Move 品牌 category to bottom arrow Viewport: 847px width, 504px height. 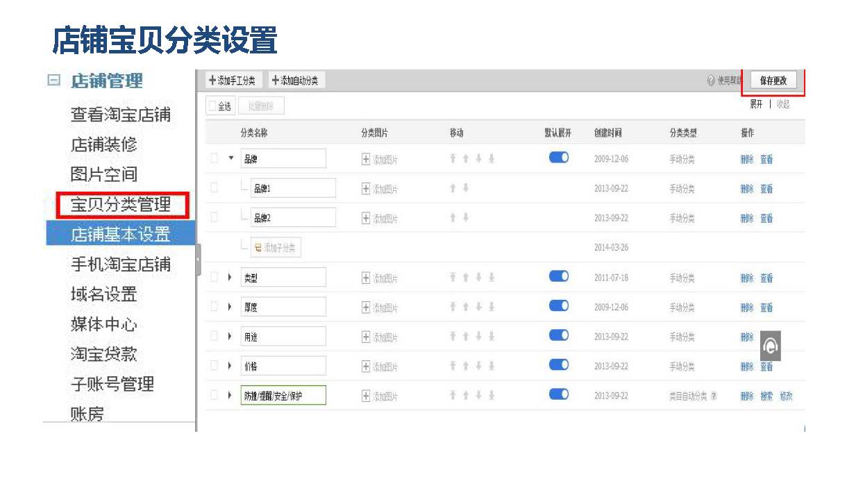491,158
